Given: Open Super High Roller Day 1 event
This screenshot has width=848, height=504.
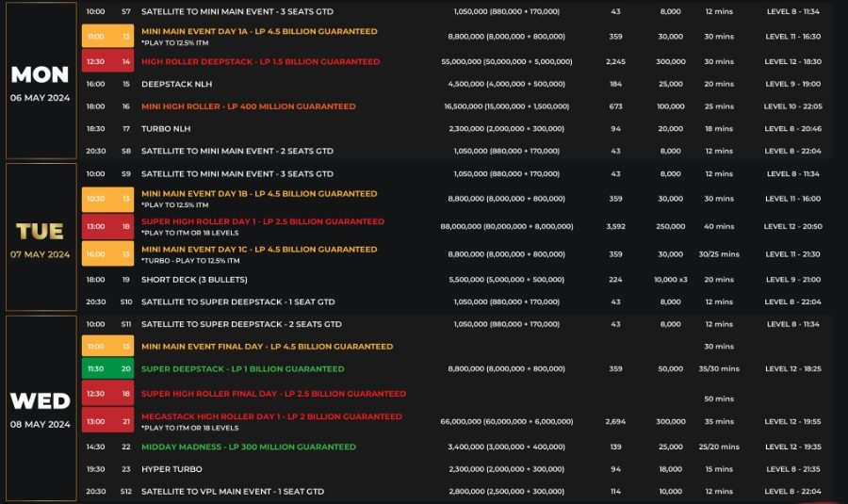Looking at the screenshot, I should (x=263, y=221).
